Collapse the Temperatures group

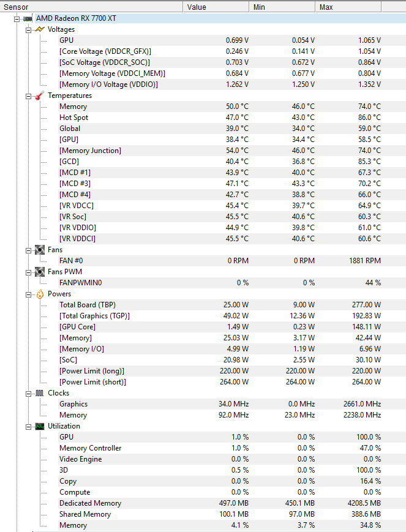coord(29,96)
